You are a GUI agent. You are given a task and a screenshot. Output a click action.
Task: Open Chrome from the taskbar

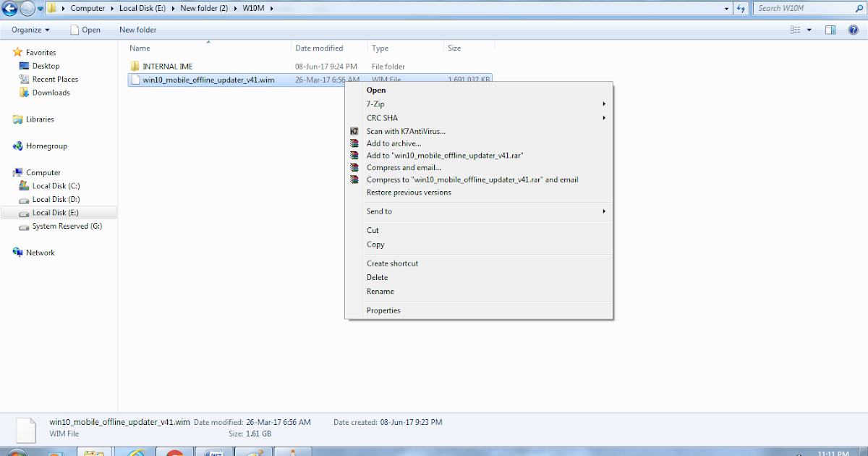coord(174,452)
